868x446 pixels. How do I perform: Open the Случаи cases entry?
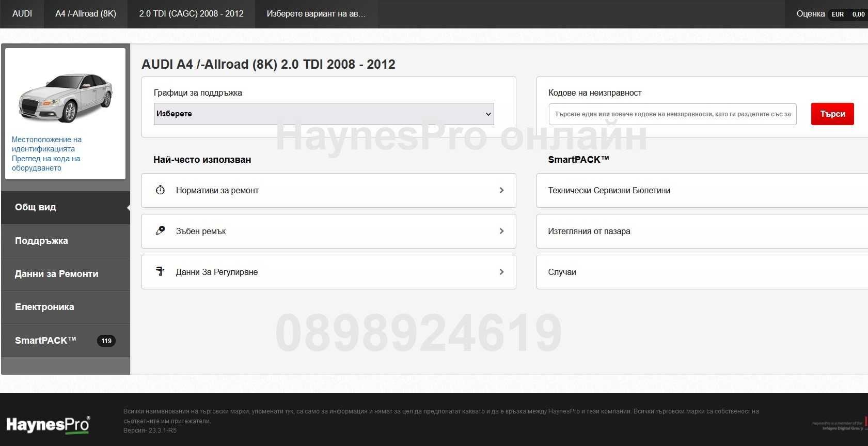[702, 272]
